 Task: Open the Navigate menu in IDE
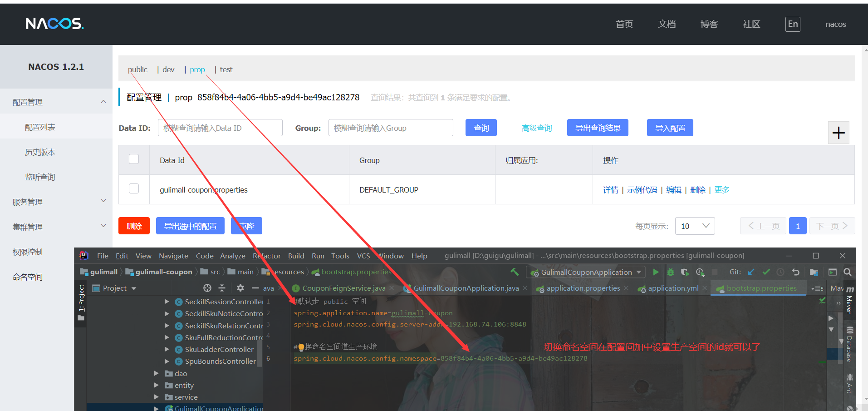click(173, 256)
